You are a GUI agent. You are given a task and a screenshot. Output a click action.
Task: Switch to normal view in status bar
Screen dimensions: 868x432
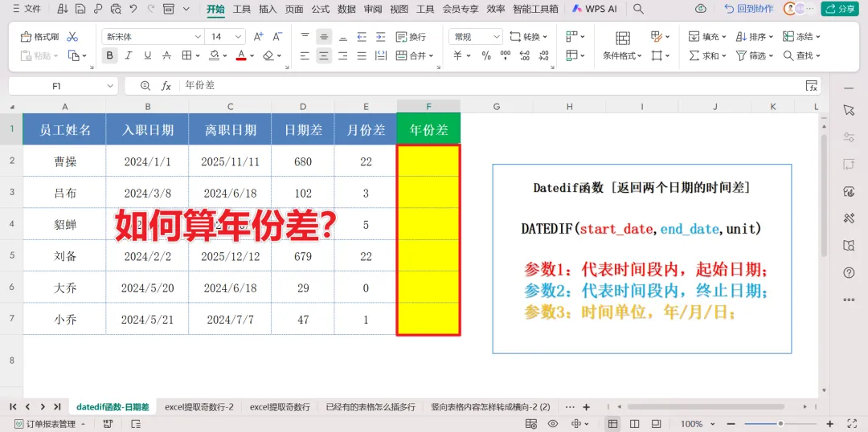(x=612, y=424)
